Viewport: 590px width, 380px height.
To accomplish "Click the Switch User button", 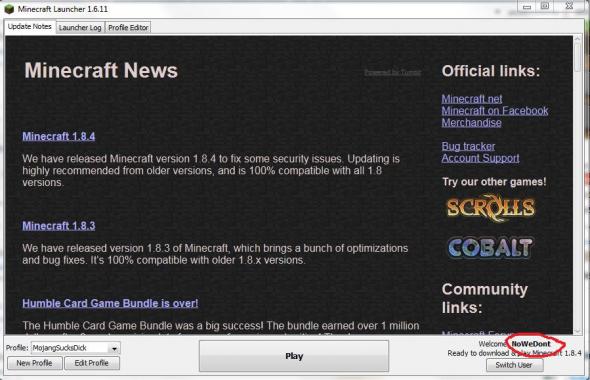I will point(514,365).
